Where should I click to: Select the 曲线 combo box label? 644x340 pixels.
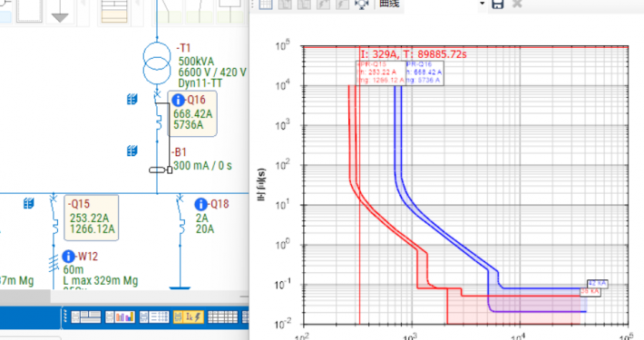pos(389,4)
